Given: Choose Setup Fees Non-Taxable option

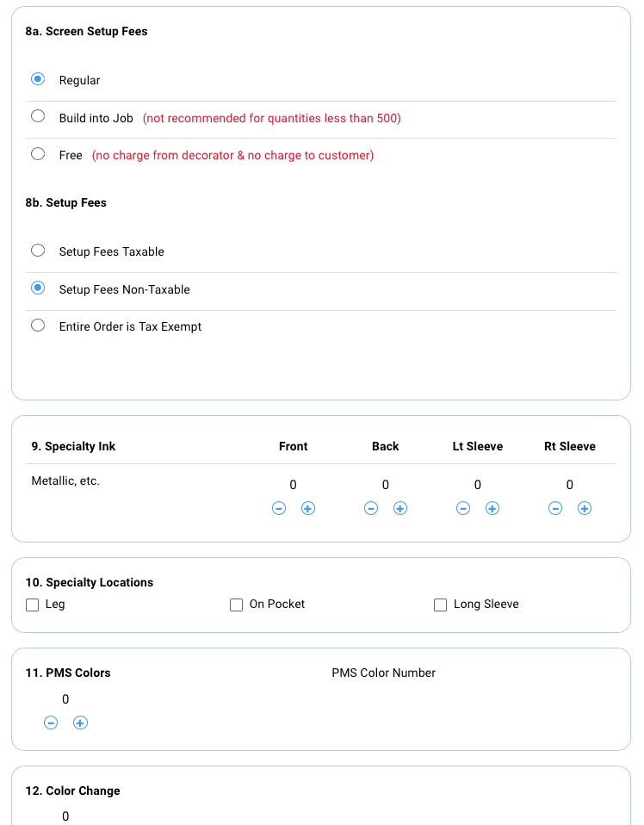Looking at the screenshot, I should point(38,288).
